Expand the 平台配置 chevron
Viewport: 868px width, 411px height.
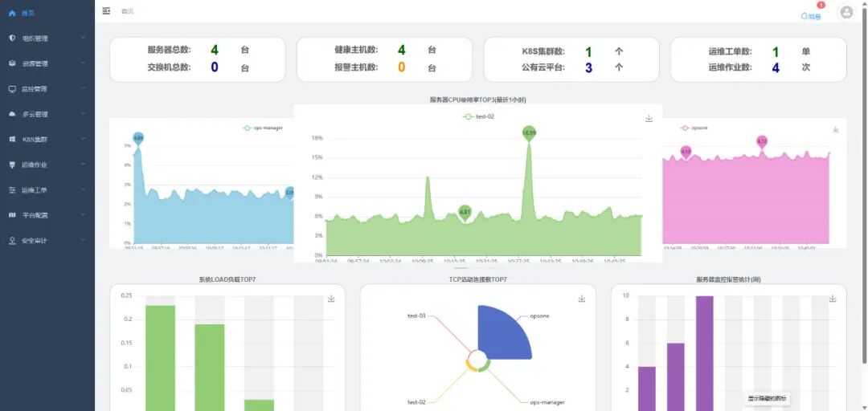tap(83, 214)
